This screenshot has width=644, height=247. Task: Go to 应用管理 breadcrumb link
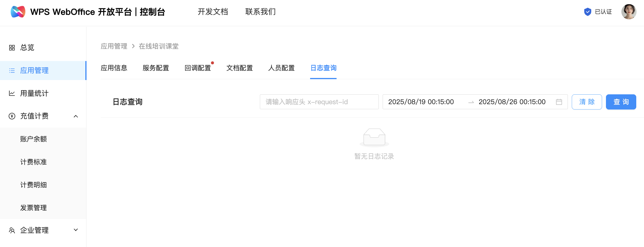(x=114, y=46)
